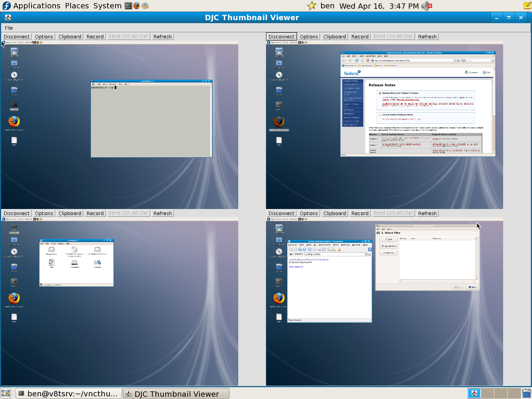Select the Filesystem icon in the Computer window
The height and width of the screenshot is (399, 532).
(74, 263)
